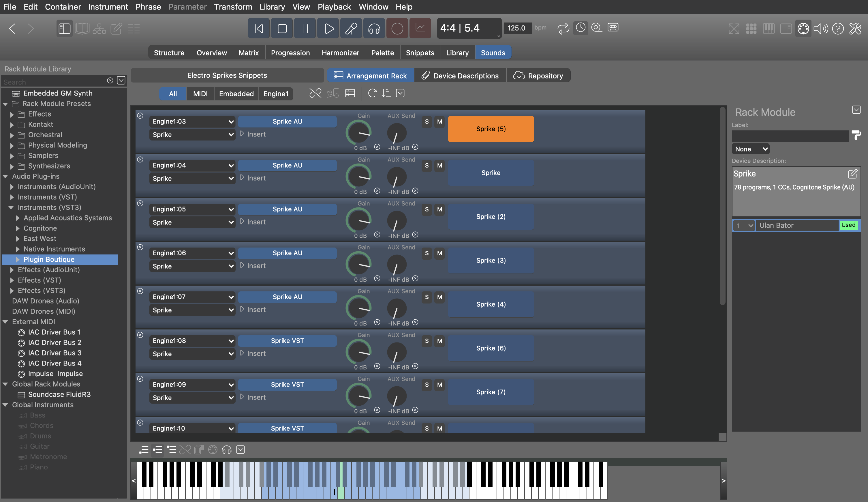Screen dimensions: 868x502
Task: Click the Record button in the transport
Action: click(397, 28)
